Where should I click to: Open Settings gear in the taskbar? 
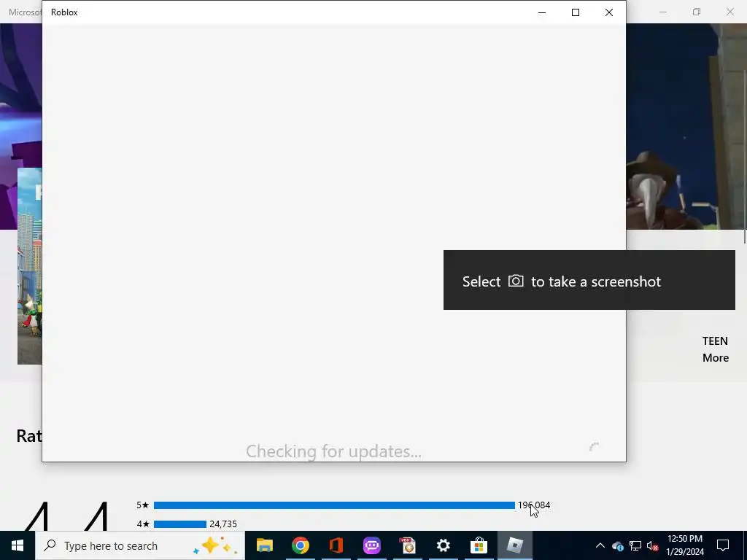pos(443,545)
